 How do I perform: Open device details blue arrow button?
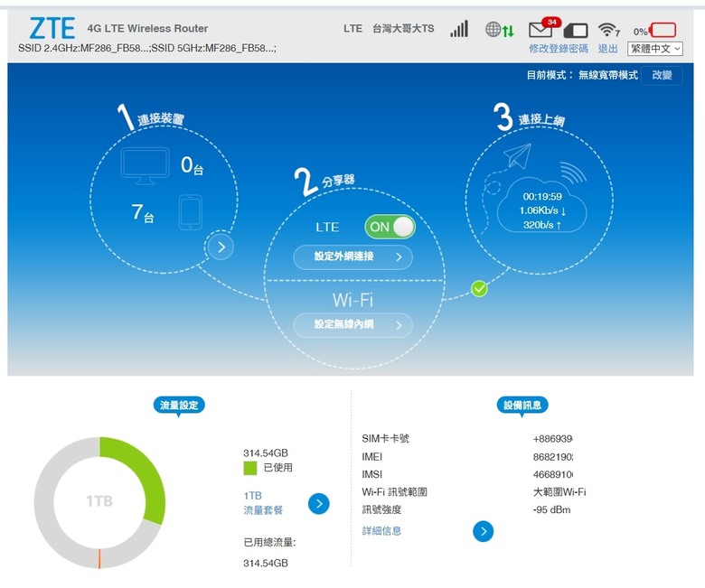click(484, 531)
